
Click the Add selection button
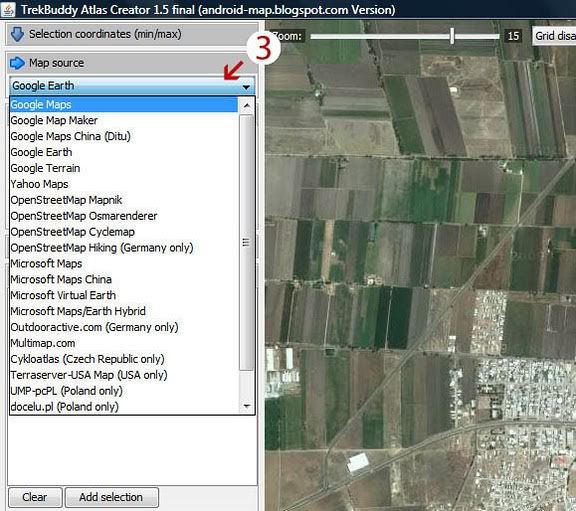(112, 497)
